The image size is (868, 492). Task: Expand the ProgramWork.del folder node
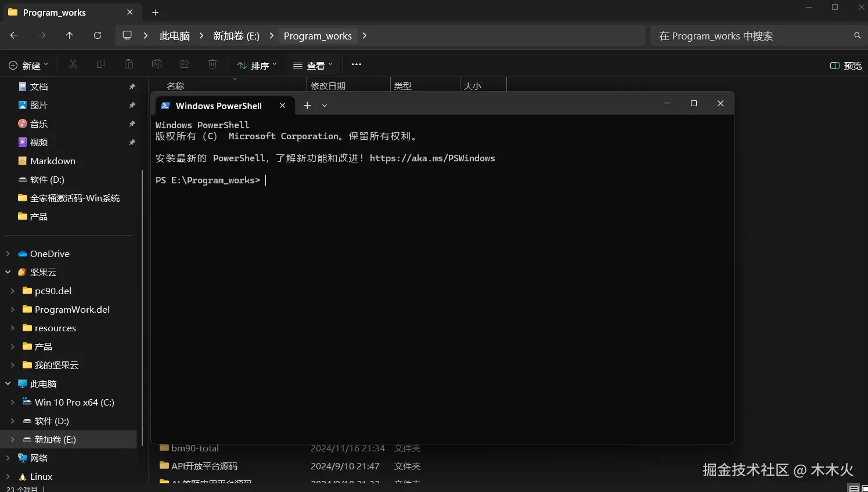coord(13,309)
